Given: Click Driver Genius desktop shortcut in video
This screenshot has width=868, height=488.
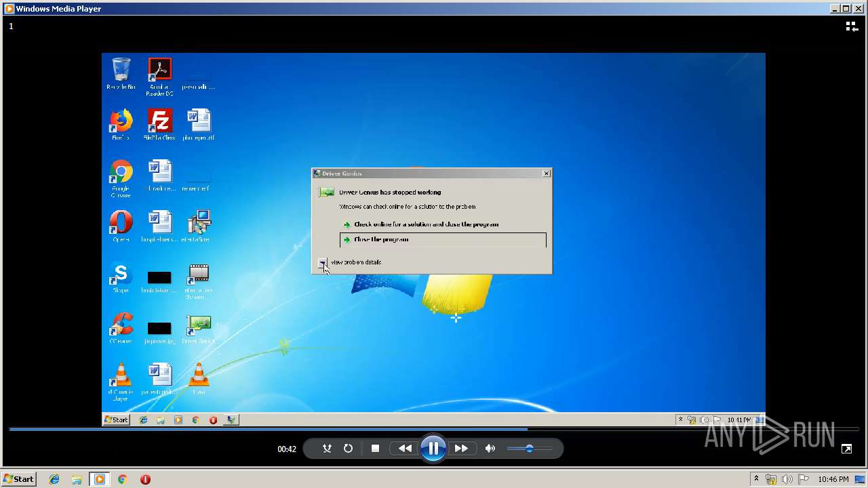Looking at the screenshot, I should [x=199, y=329].
